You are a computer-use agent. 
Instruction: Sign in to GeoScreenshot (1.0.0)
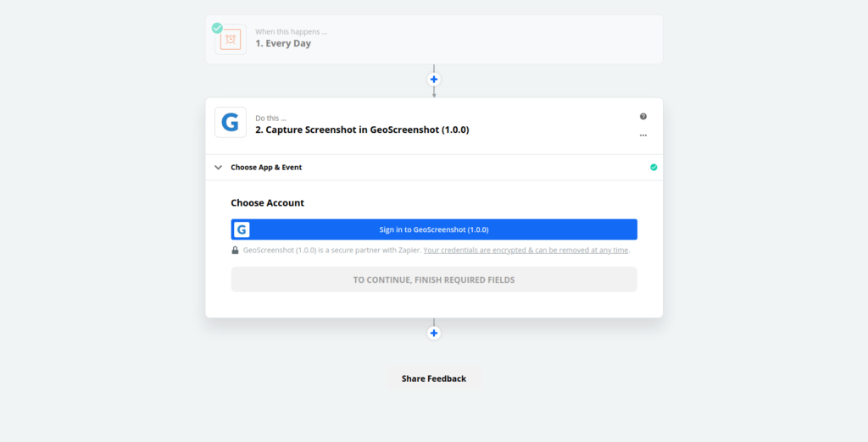click(x=434, y=229)
